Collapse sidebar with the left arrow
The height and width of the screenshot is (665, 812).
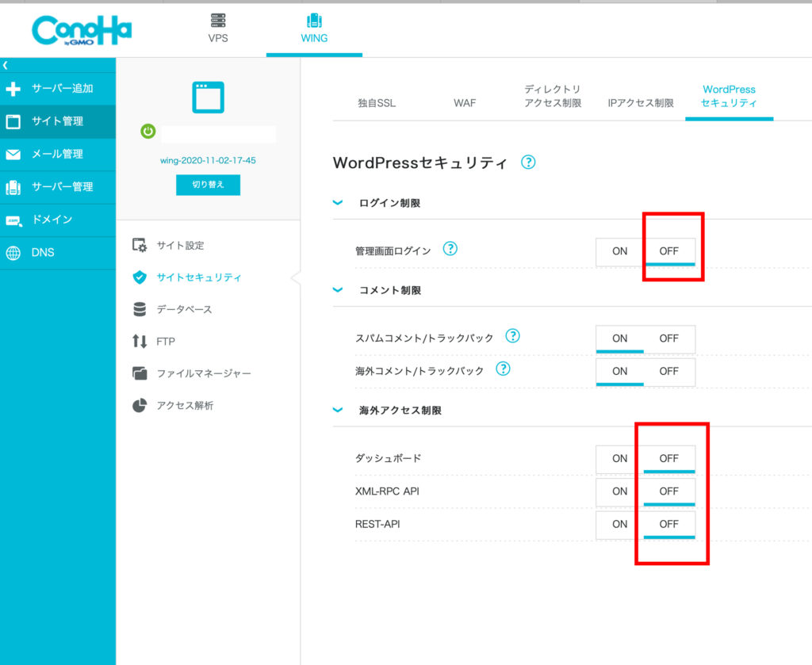click(6, 65)
